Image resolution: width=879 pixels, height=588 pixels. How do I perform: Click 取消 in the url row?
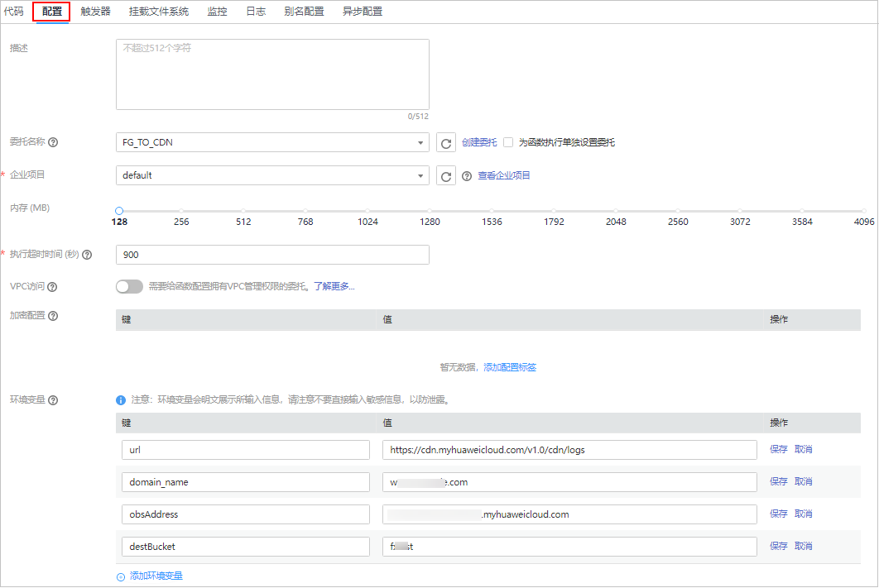click(804, 449)
